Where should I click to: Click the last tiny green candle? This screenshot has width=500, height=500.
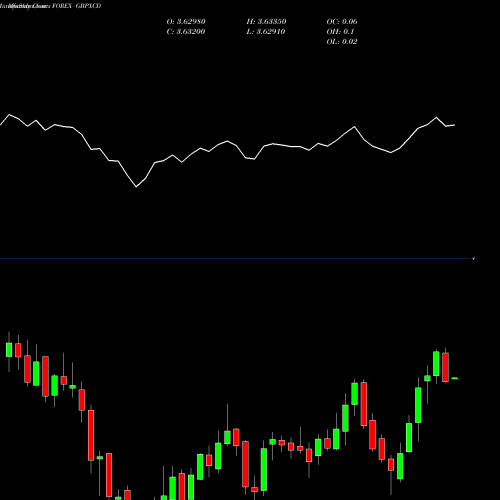click(x=455, y=378)
